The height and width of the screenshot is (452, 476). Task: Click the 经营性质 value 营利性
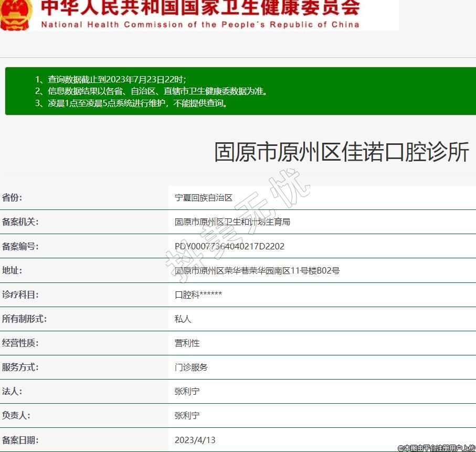[187, 343]
